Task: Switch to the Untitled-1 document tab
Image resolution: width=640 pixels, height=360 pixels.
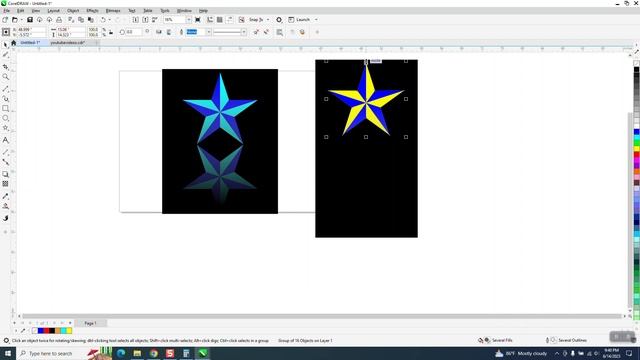Action: click(30, 42)
